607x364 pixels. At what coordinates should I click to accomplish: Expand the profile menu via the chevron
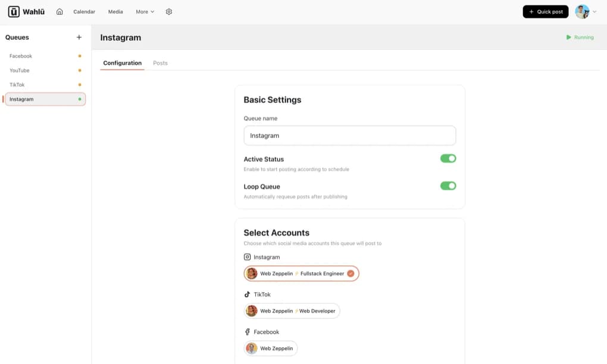593,11
